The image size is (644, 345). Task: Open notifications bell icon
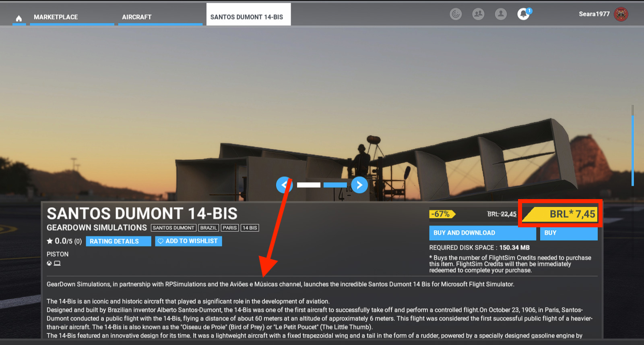point(523,14)
